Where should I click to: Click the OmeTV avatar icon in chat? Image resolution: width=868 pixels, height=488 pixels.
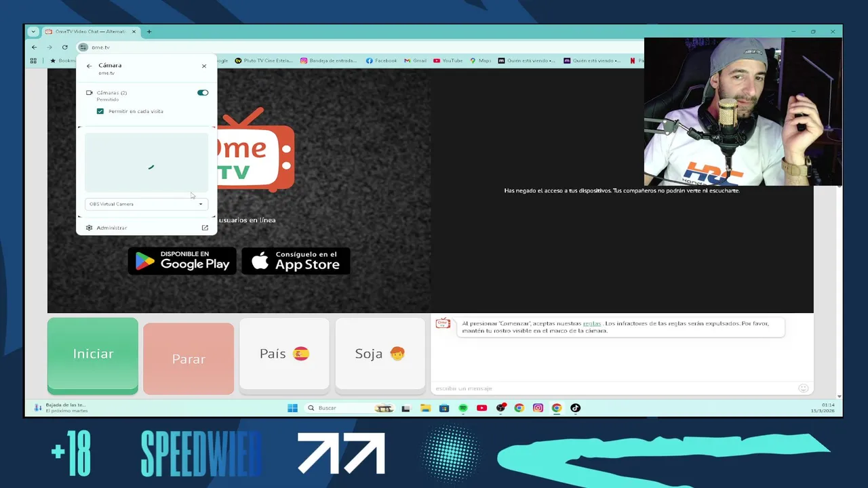click(x=443, y=324)
